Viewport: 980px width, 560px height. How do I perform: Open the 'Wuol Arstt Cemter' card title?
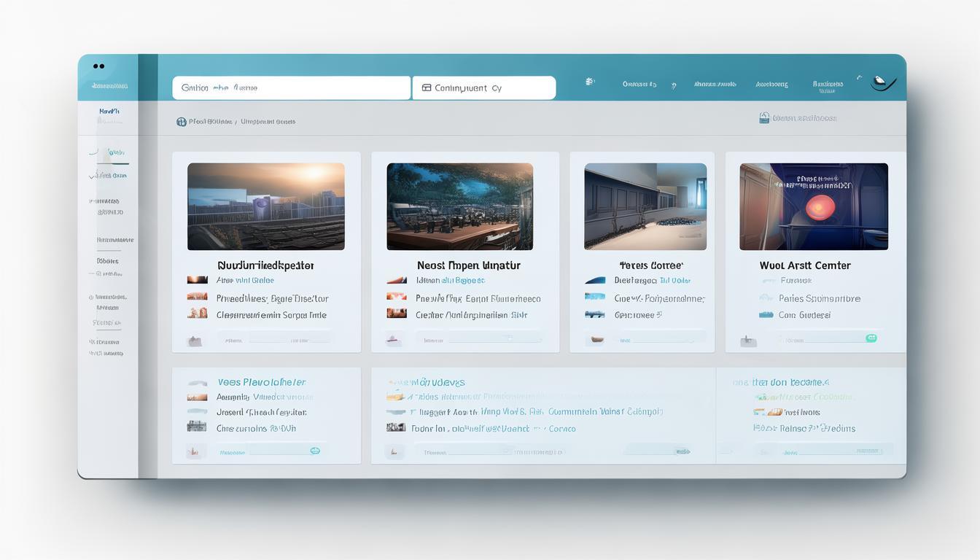(804, 266)
